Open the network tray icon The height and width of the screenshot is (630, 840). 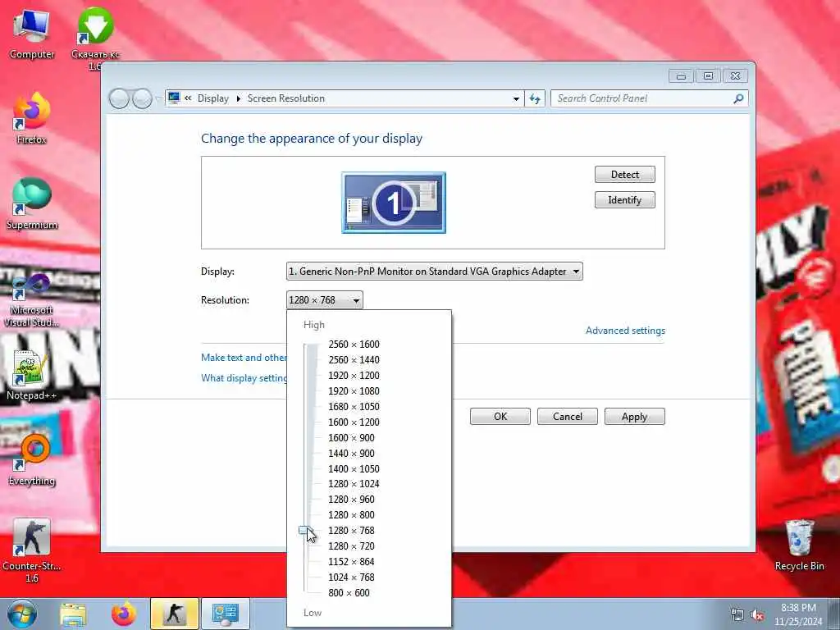(x=737, y=615)
